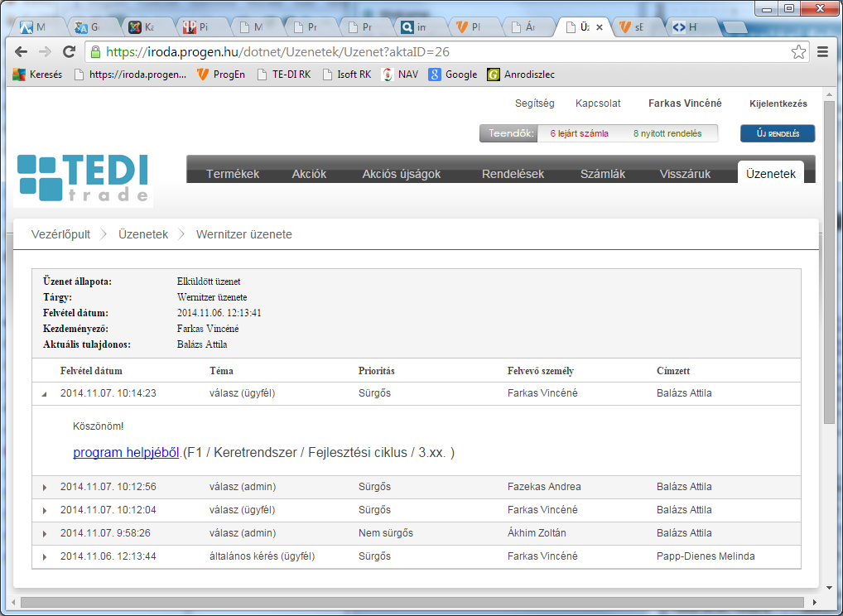Reload the page with the refresh icon
The image size is (843, 616).
(x=69, y=51)
